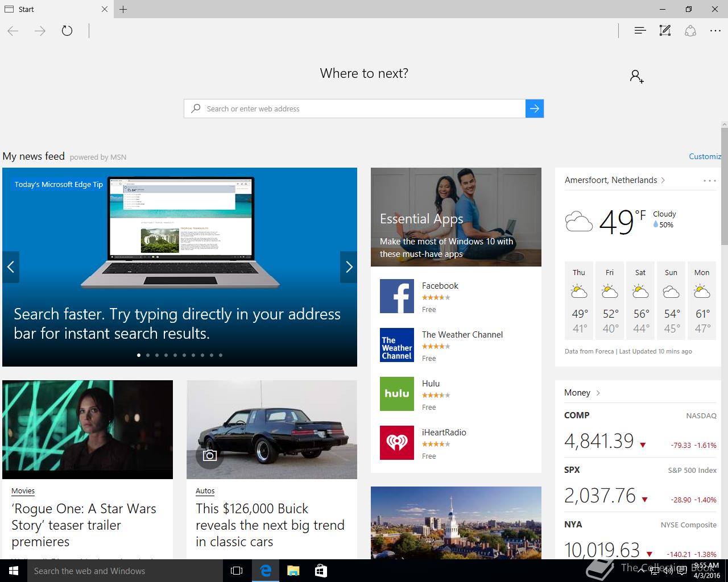Open weather card options ellipsis
The height and width of the screenshot is (582, 728).
(x=710, y=181)
